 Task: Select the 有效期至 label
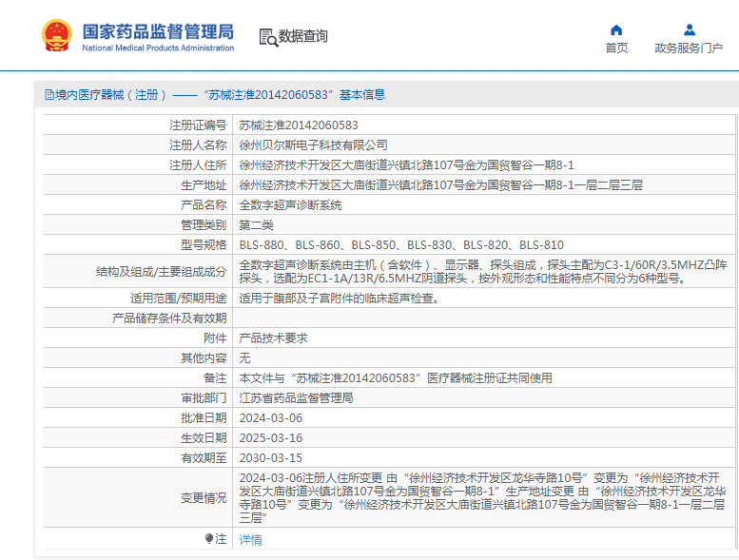(x=204, y=458)
